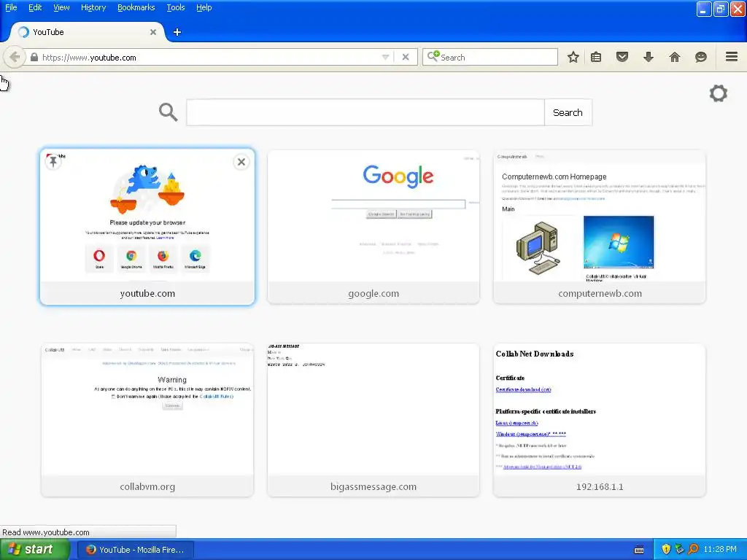The height and width of the screenshot is (560, 747).
Task: Open the View menu
Action: [x=61, y=7]
